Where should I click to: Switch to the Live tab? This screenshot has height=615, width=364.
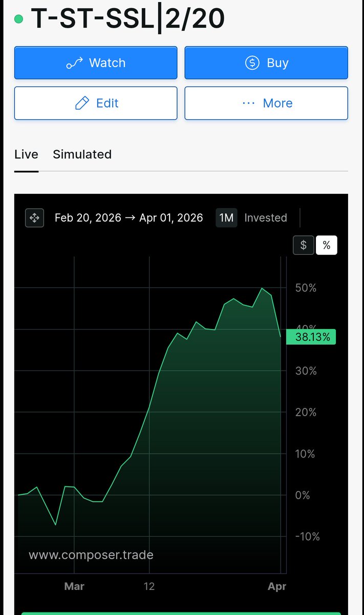[x=26, y=154]
